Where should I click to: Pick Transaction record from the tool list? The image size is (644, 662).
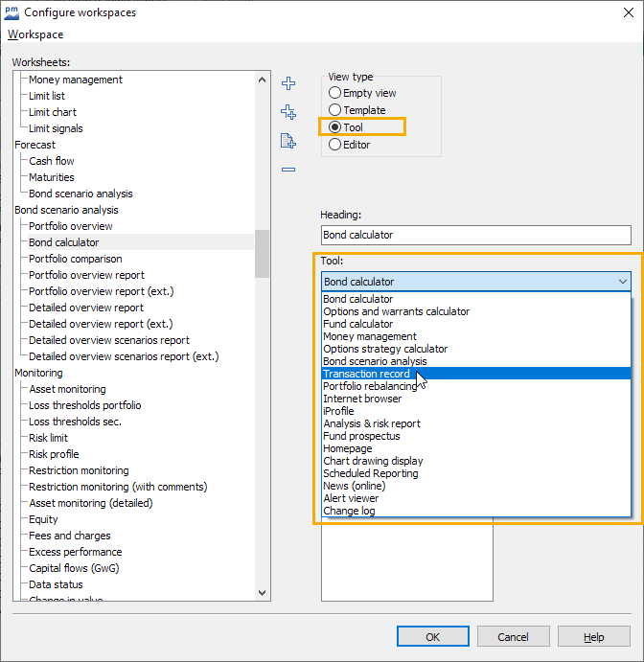pyautogui.click(x=369, y=374)
